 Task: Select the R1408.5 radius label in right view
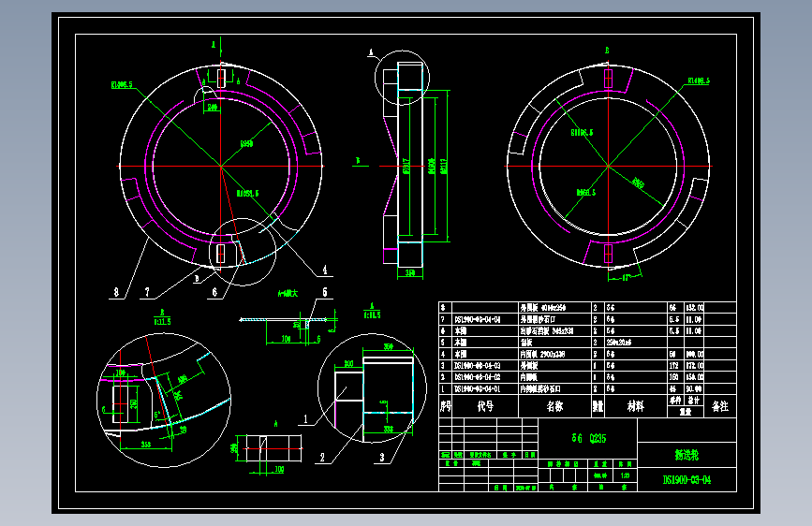pyautogui.click(x=699, y=80)
